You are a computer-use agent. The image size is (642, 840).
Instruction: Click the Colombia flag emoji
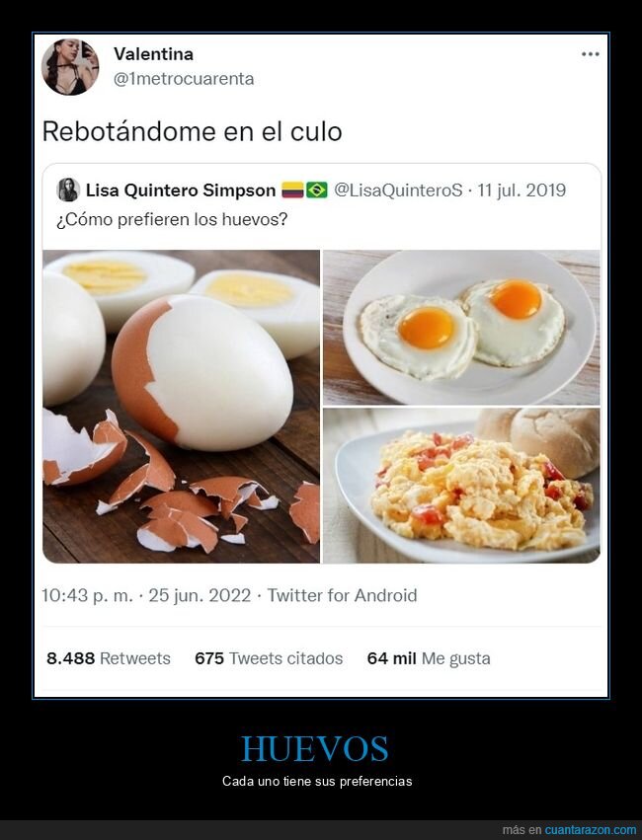click(x=293, y=190)
